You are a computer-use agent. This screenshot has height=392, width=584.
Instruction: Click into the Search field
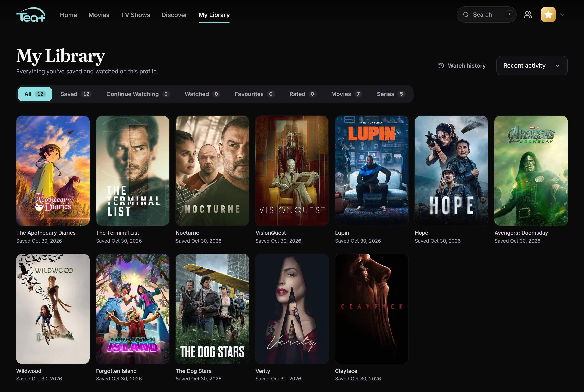pos(486,15)
